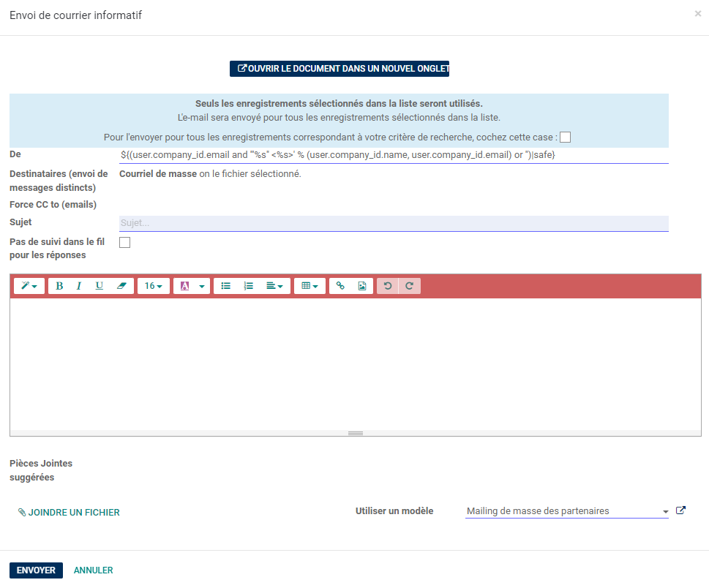Insert an ordered numbered list

pos(248,286)
